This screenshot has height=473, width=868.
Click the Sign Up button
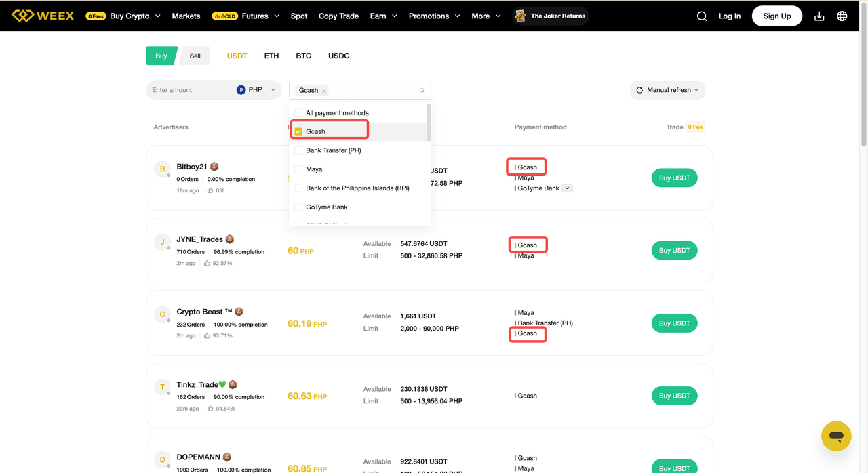[776, 16]
